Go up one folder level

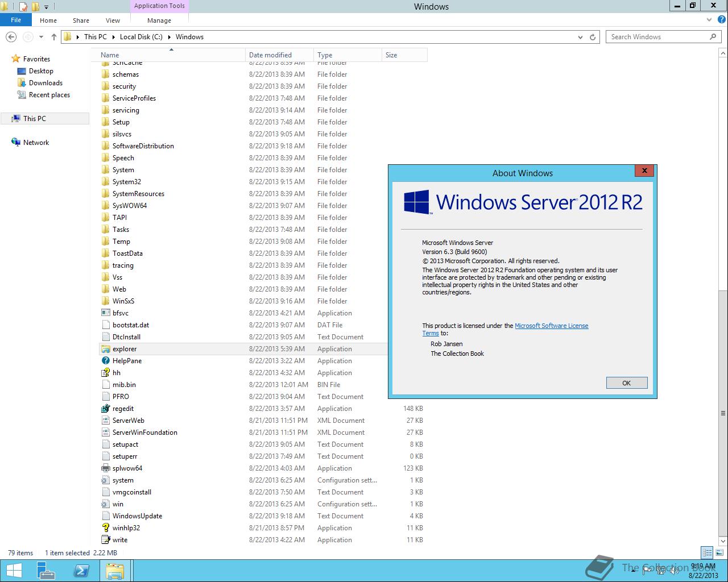54,37
